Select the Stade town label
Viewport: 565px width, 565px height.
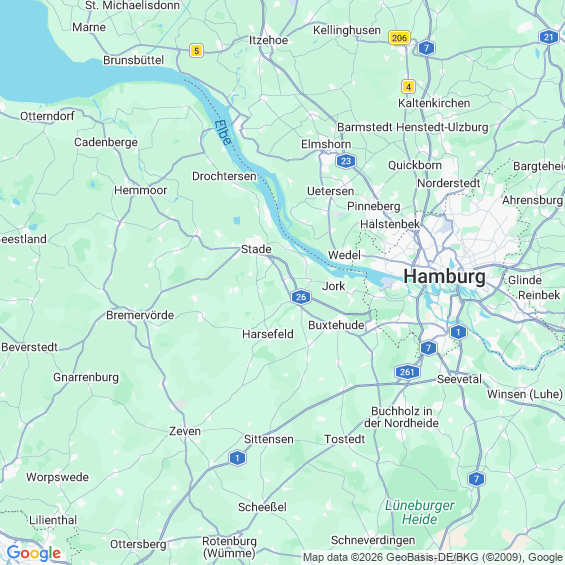coord(256,249)
